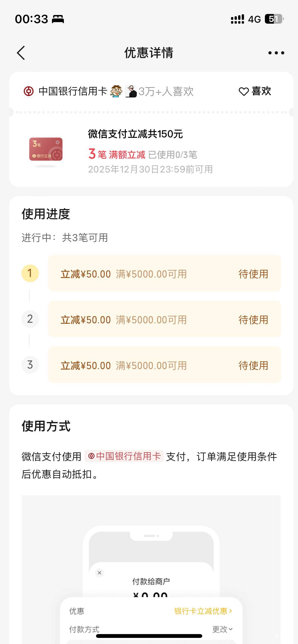Tap the heart like icon
Viewport: 298px width, 644px height.
(x=243, y=92)
